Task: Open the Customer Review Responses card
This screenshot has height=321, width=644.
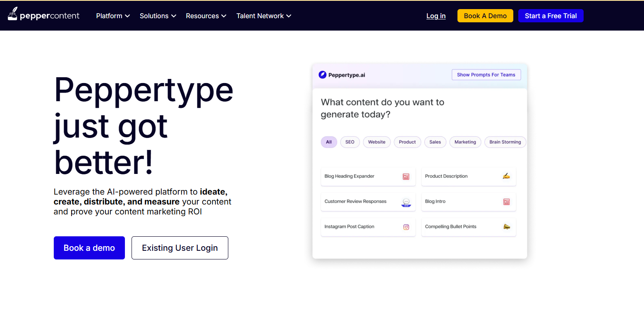Action: [368, 202]
